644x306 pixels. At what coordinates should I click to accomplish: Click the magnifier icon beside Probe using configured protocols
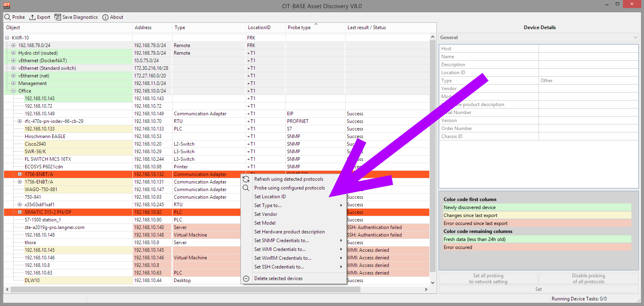pyautogui.click(x=246, y=188)
